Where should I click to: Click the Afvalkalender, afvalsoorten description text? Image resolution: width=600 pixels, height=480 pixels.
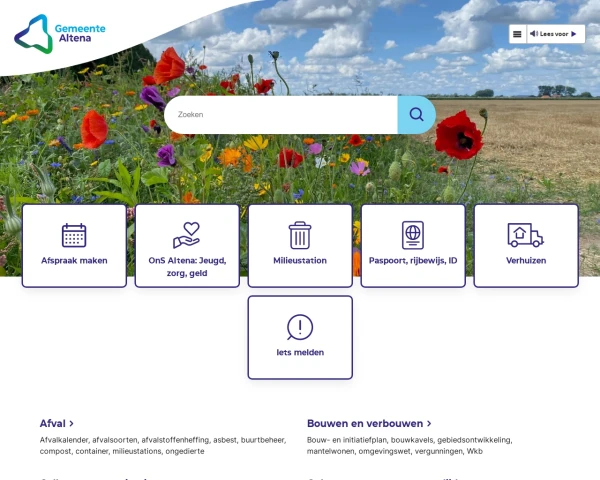163,446
